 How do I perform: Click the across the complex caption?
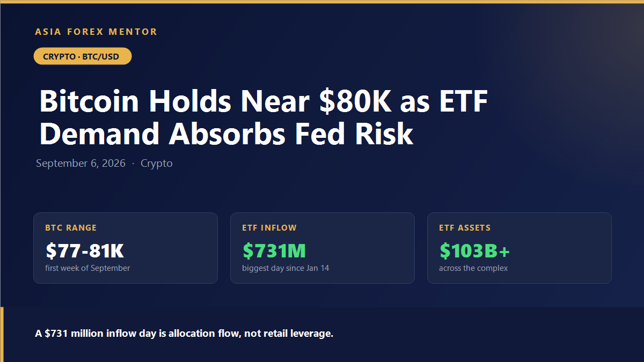pyautogui.click(x=473, y=268)
